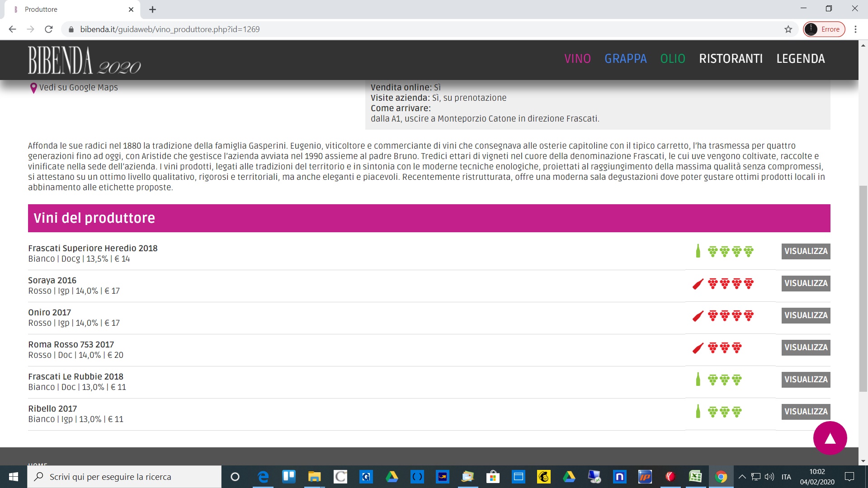This screenshot has height=488, width=868.
Task: Open the Google Maps pin icon
Action: coord(33,88)
